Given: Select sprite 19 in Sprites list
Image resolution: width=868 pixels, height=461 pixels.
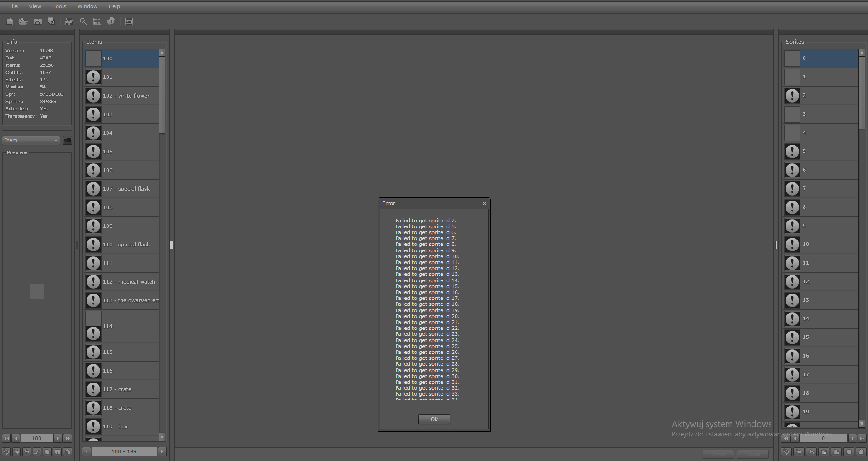Looking at the screenshot, I should point(821,412).
